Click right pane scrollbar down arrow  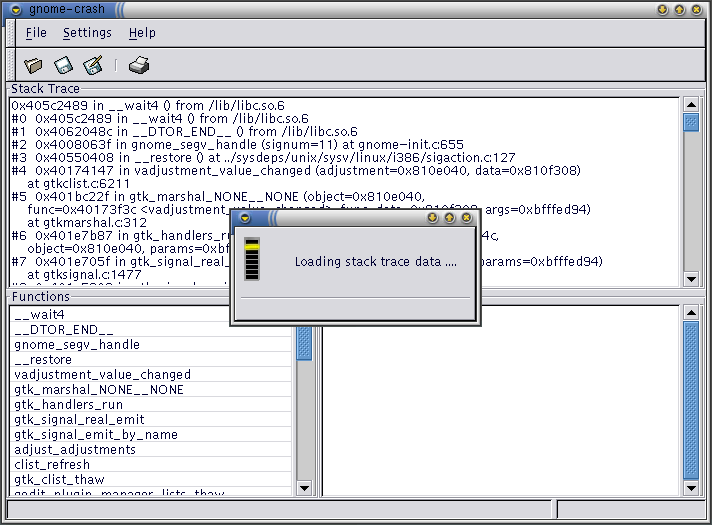pos(691,488)
